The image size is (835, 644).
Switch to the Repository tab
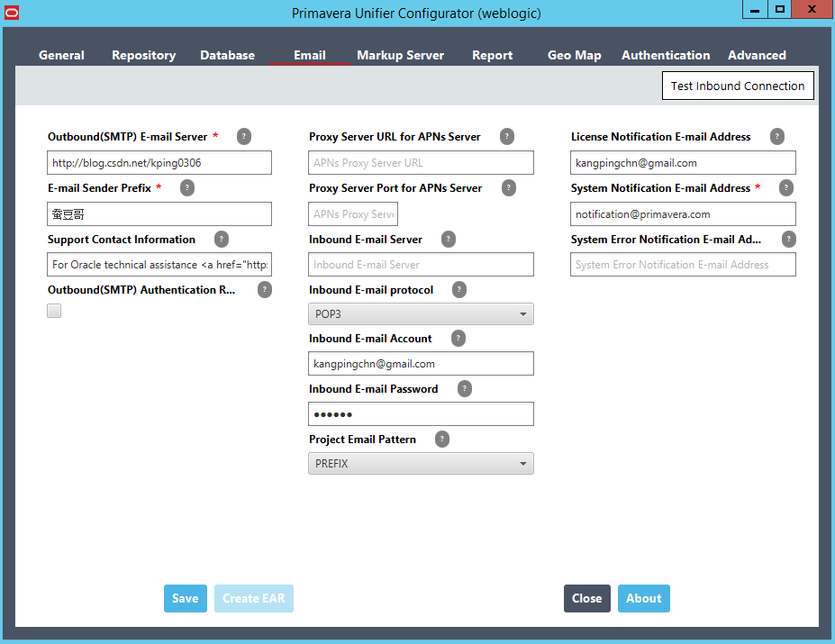[144, 56]
